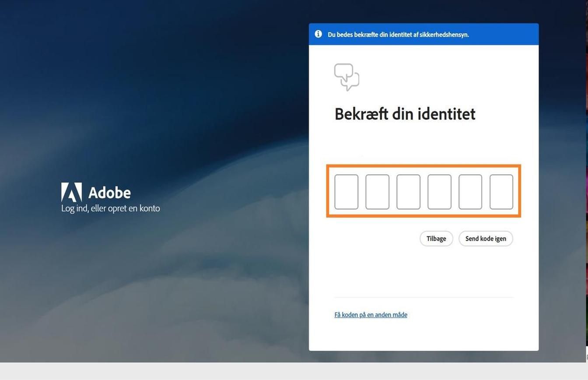588x380 pixels.
Task: Click the Adobe logo
Action: [95, 192]
